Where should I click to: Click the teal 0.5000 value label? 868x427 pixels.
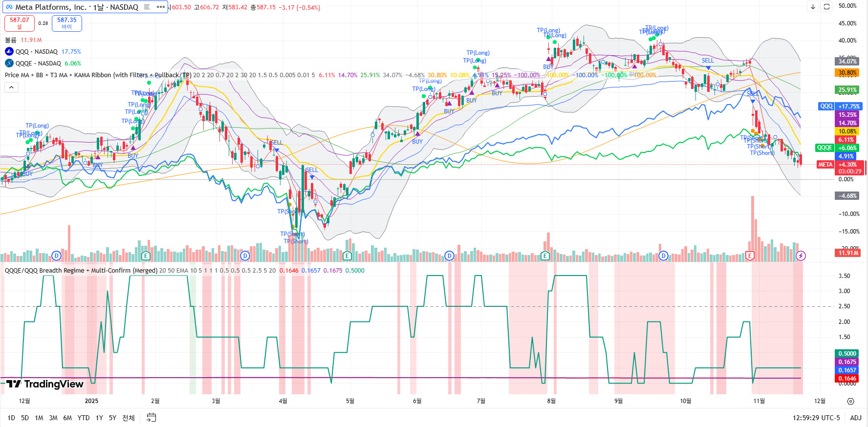point(847,354)
